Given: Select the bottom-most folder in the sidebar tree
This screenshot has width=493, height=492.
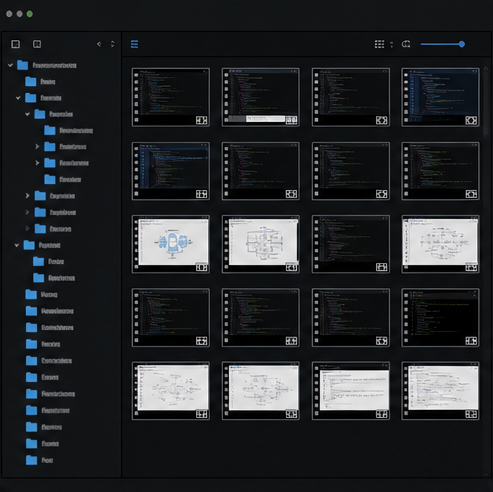Looking at the screenshot, I should pyautogui.click(x=39, y=460).
